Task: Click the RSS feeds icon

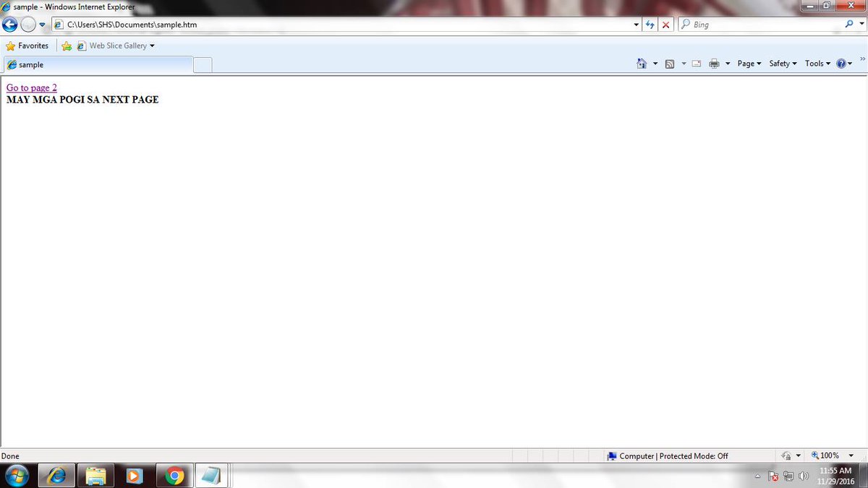Action: [670, 64]
